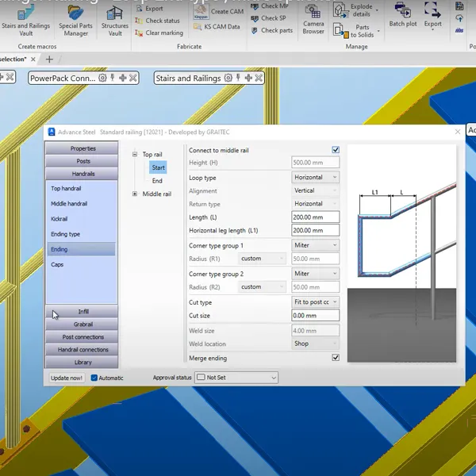Open settings gear on Stairs and Railings palette
476x476 pixels.
click(x=228, y=78)
